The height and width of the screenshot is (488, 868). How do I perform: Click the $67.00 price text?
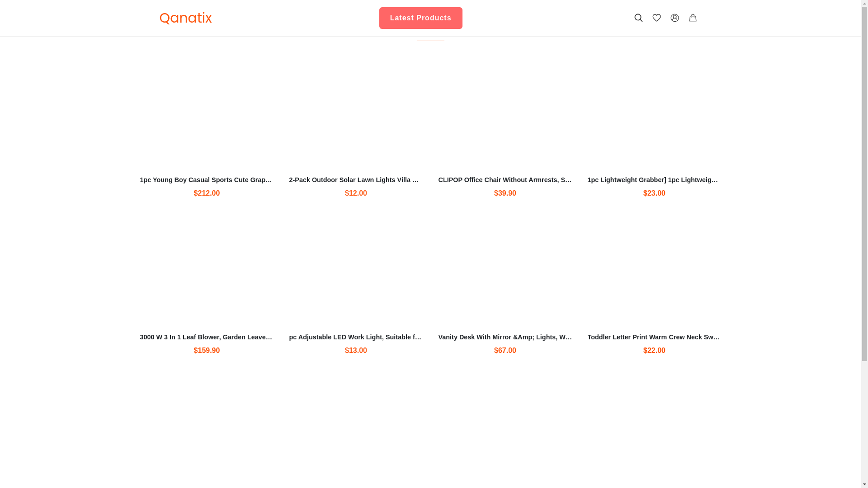[505, 351]
